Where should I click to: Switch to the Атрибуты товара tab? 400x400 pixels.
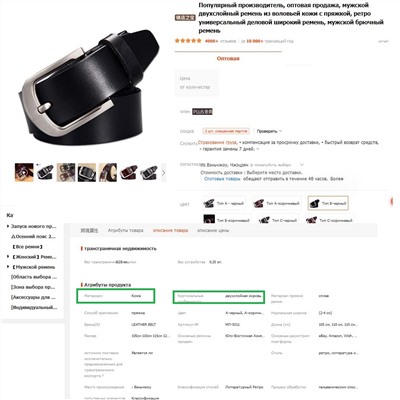(x=125, y=230)
